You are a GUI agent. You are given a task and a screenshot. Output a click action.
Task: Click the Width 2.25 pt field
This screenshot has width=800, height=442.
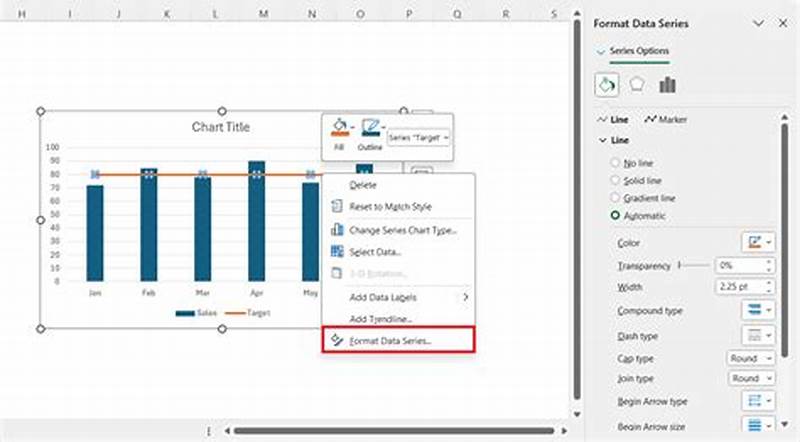740,286
